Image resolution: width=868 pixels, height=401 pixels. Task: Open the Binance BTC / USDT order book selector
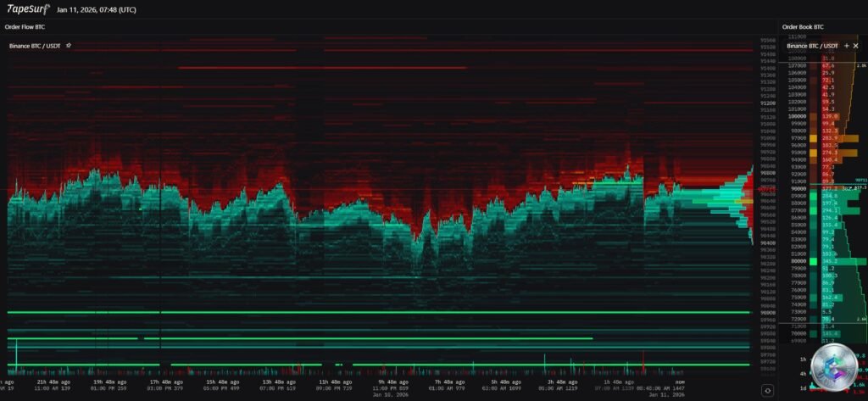pyautogui.click(x=812, y=45)
